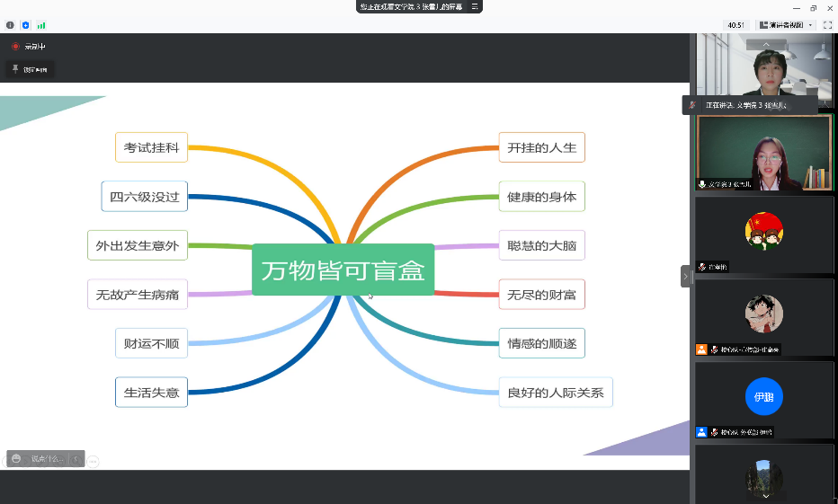This screenshot has width=838, height=504.
Task: Collapse the participant video side panel
Action: pyautogui.click(x=685, y=277)
